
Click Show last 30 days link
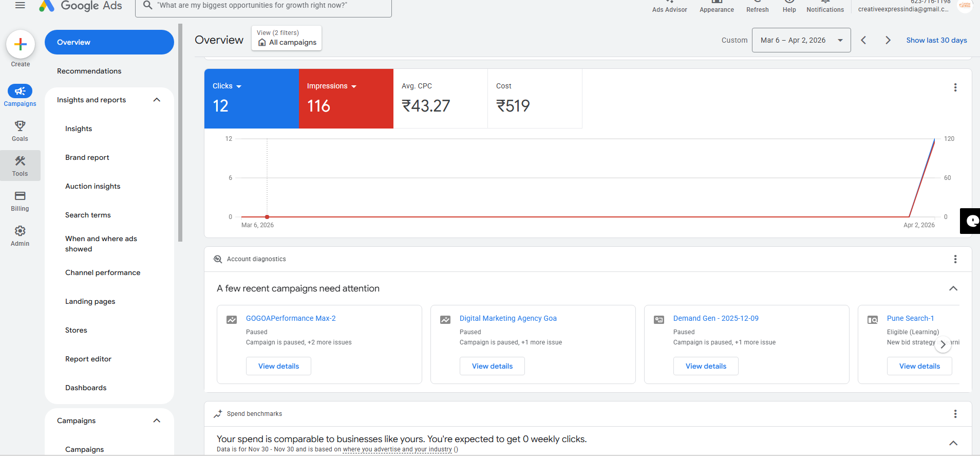tap(936, 40)
